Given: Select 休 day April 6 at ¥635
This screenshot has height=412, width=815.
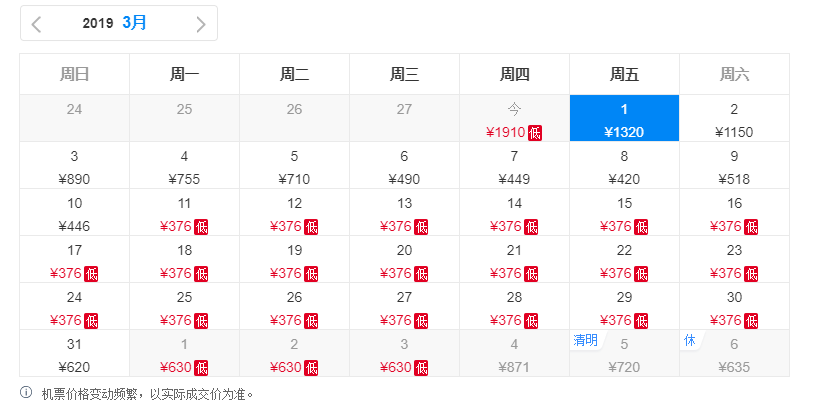Looking at the screenshot, I should [x=734, y=353].
